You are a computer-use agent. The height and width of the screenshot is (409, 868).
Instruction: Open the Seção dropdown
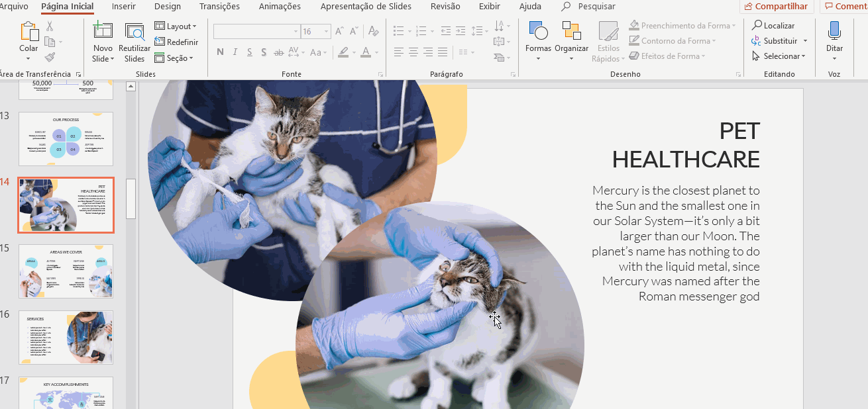pyautogui.click(x=174, y=58)
